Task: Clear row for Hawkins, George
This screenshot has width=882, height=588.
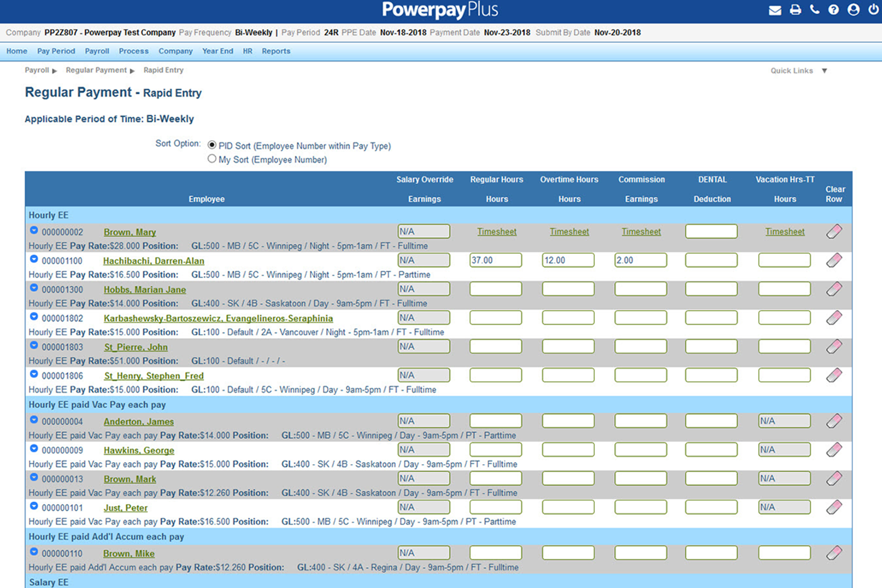Action: click(x=834, y=450)
